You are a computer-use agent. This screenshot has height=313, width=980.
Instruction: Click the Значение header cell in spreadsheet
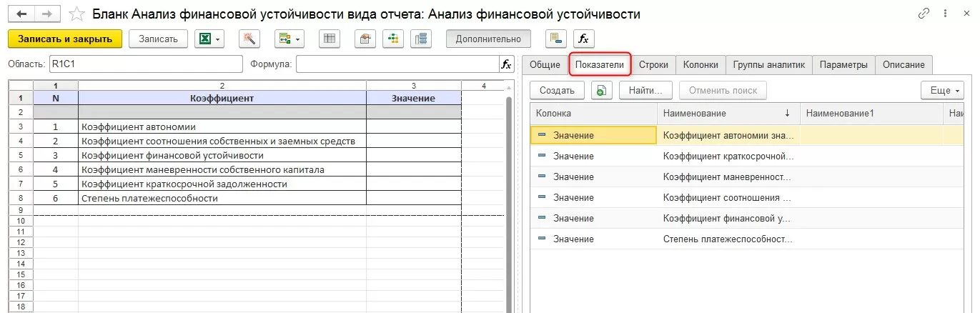click(x=414, y=98)
